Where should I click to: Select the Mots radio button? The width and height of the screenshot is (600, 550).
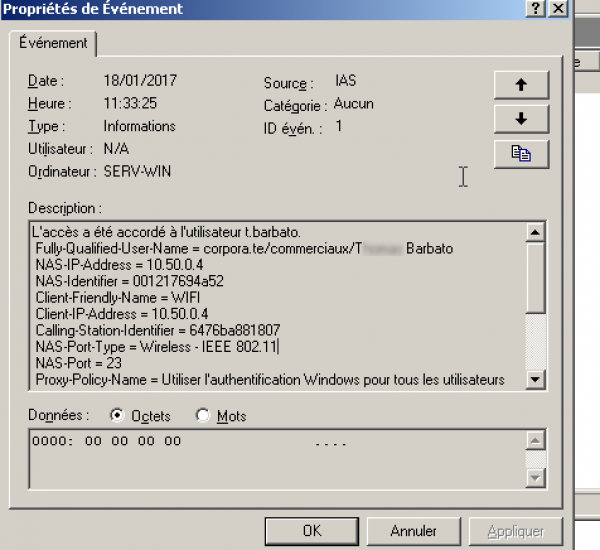pos(204,415)
